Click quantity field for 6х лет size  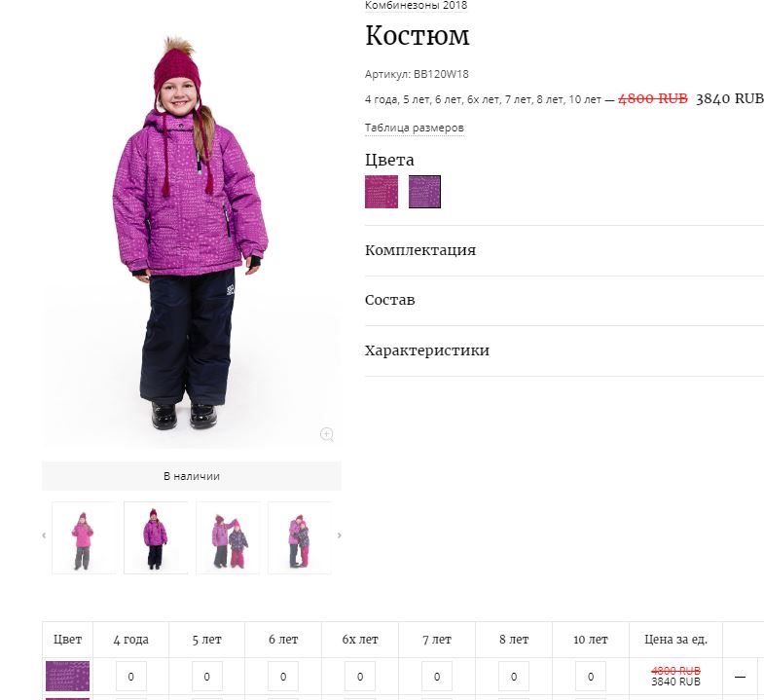click(x=360, y=677)
